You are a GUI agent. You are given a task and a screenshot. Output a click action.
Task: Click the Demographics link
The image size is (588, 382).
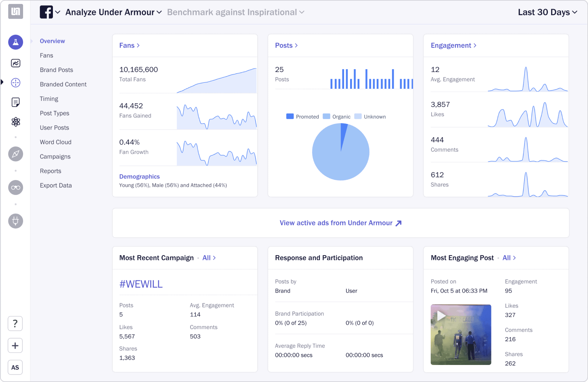pos(139,176)
